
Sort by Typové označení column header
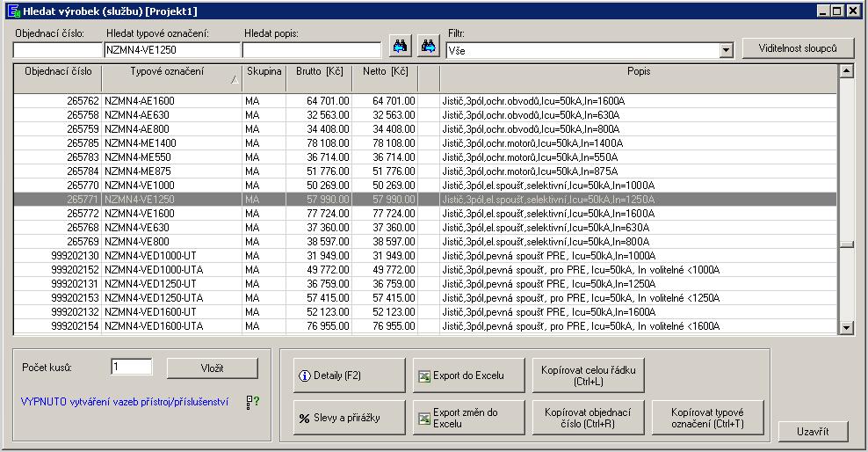pos(171,78)
